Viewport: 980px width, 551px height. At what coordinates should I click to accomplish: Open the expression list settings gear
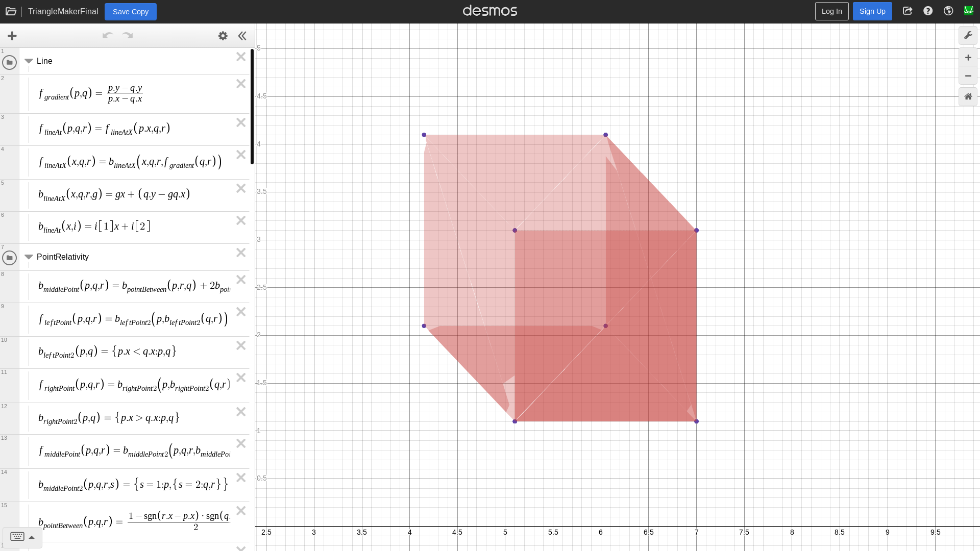(x=223, y=36)
